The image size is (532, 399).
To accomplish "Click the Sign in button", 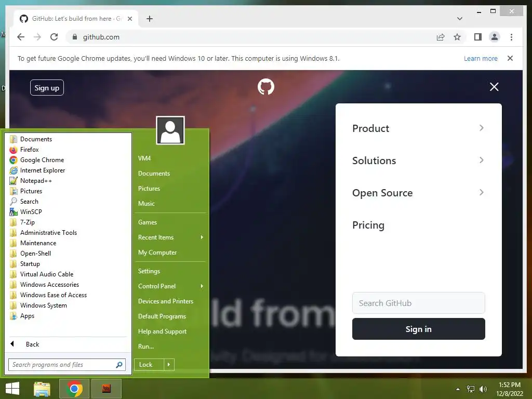I will 418,329.
